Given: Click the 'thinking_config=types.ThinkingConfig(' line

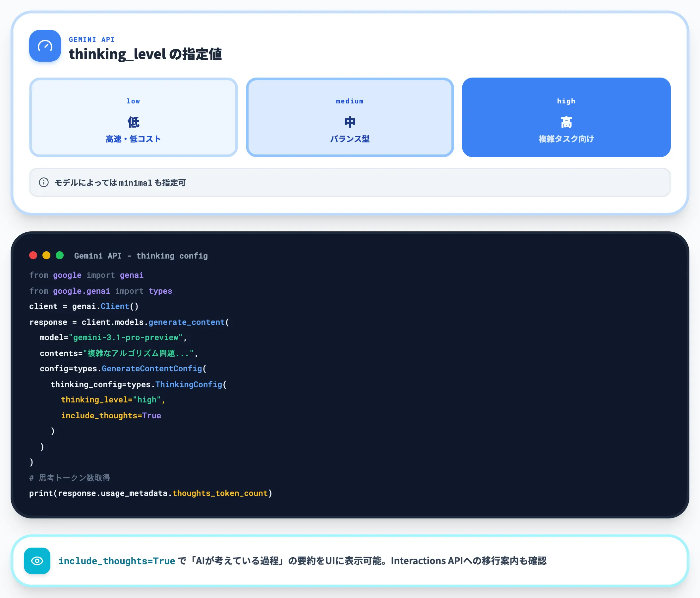Looking at the screenshot, I should tap(139, 385).
